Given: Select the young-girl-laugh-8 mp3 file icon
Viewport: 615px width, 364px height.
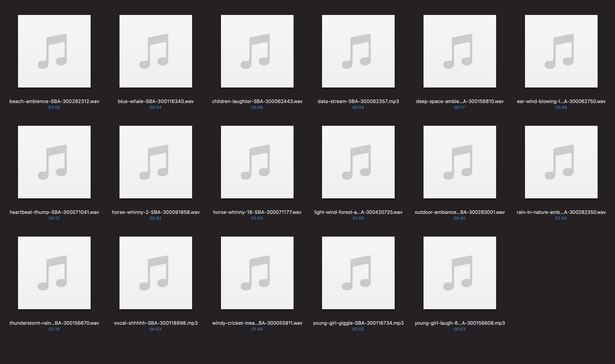Looking at the screenshot, I should coord(460,273).
